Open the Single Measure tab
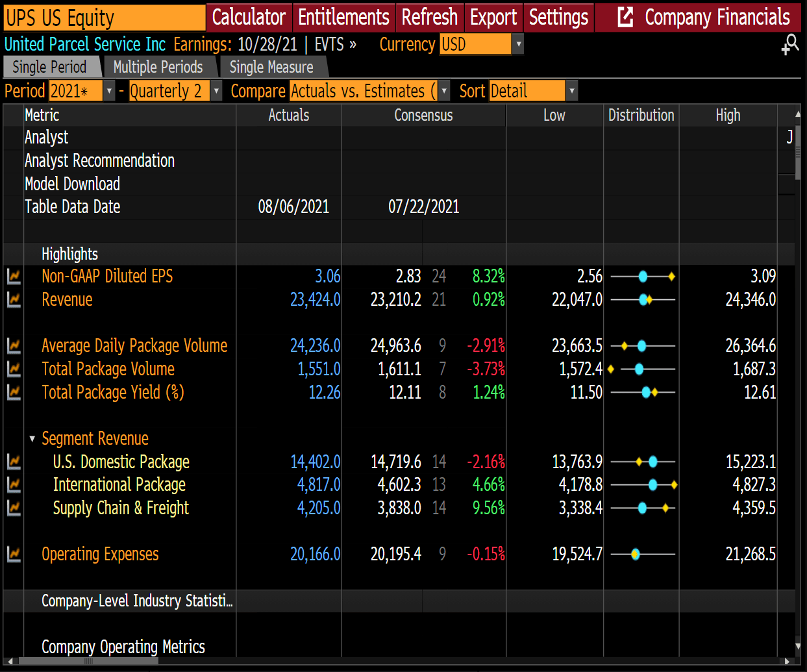 click(x=271, y=66)
